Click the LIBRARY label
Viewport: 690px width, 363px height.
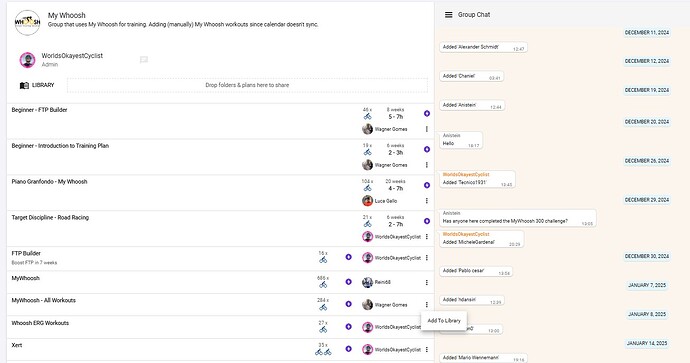click(43, 85)
